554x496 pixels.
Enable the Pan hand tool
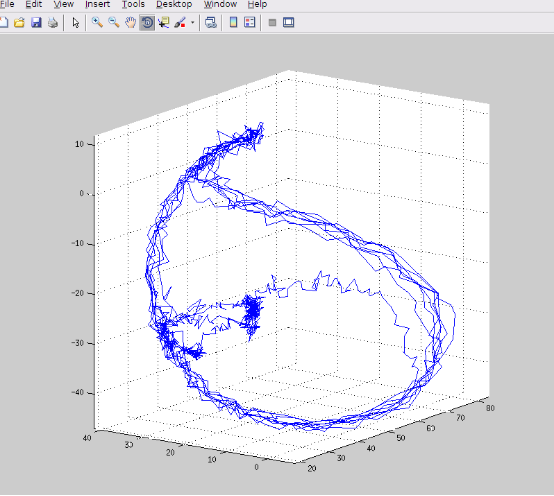(x=131, y=23)
